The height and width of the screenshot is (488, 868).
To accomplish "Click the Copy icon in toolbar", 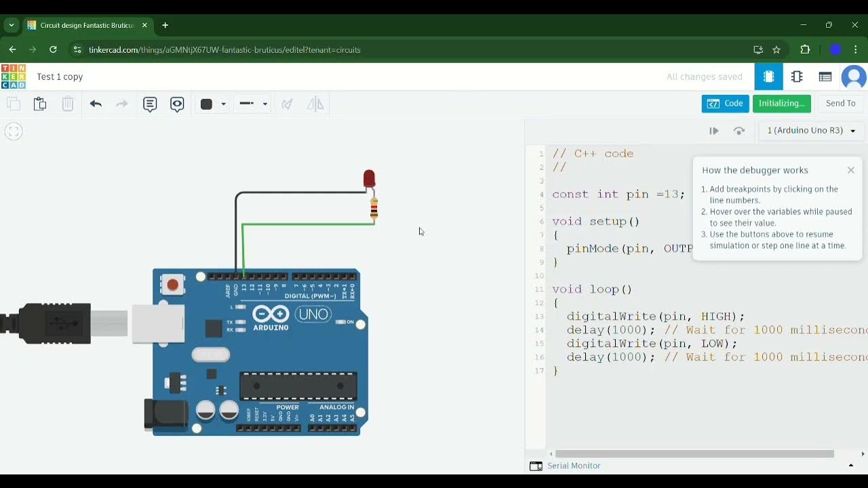I will pos(14,104).
